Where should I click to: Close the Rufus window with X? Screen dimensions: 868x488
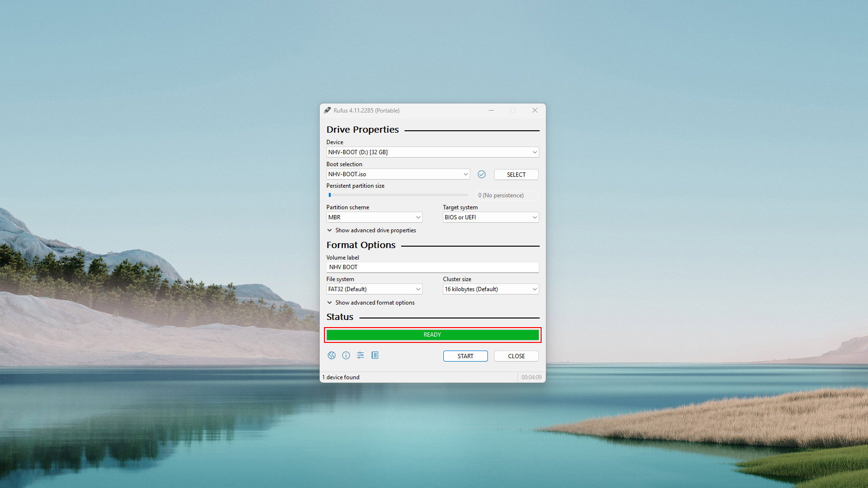(x=534, y=110)
